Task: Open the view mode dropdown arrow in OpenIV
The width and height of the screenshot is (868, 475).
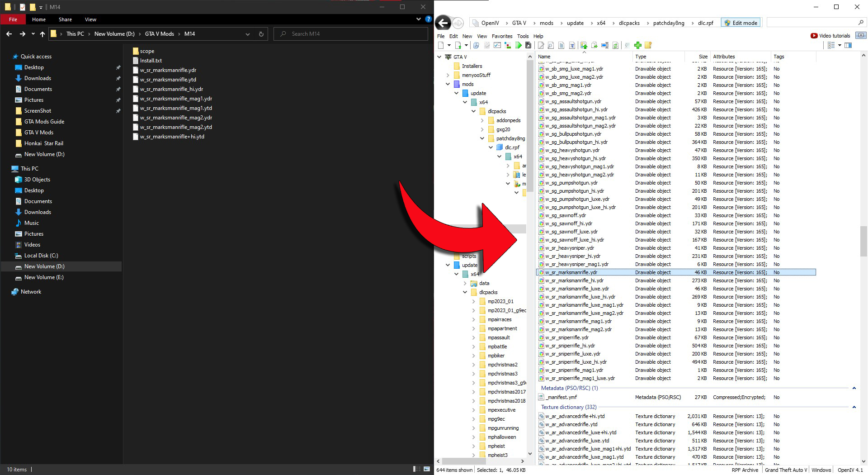Action: point(840,45)
